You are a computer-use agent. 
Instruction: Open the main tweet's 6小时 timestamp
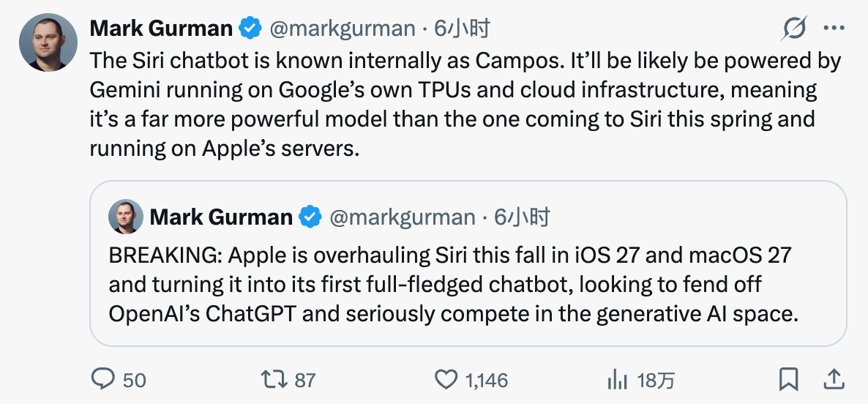click(x=462, y=29)
